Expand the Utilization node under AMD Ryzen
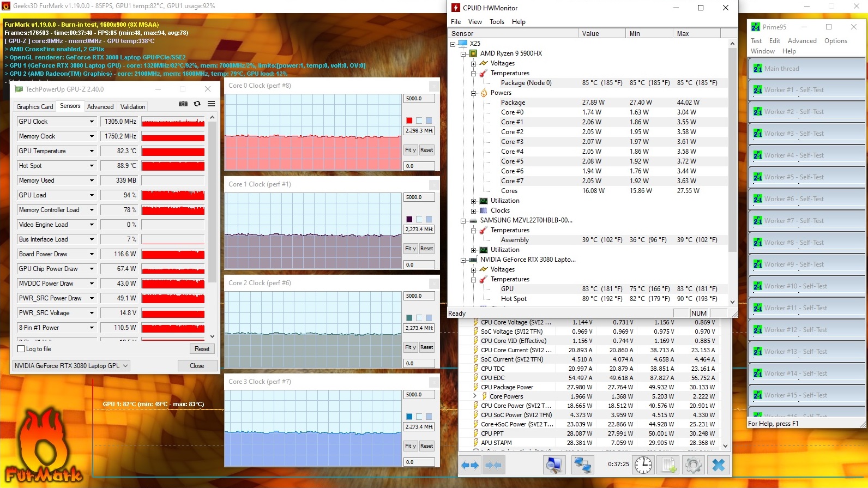Image resolution: width=868 pixels, height=488 pixels. point(474,201)
